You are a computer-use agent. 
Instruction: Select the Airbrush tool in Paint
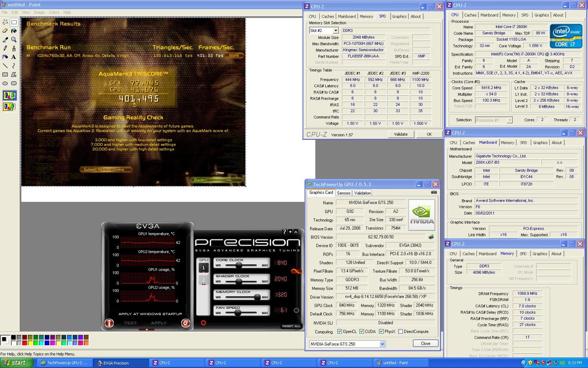pyautogui.click(x=5, y=57)
